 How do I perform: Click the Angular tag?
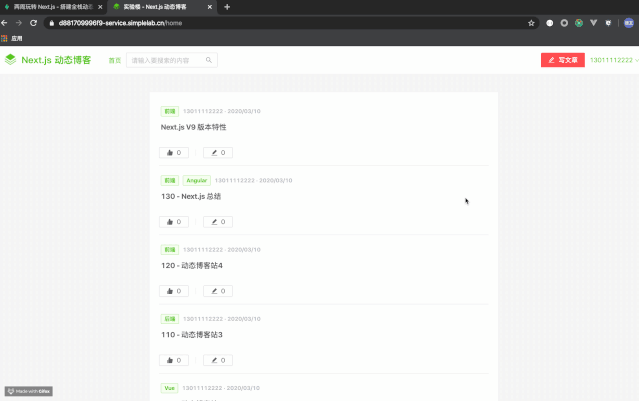click(196, 180)
